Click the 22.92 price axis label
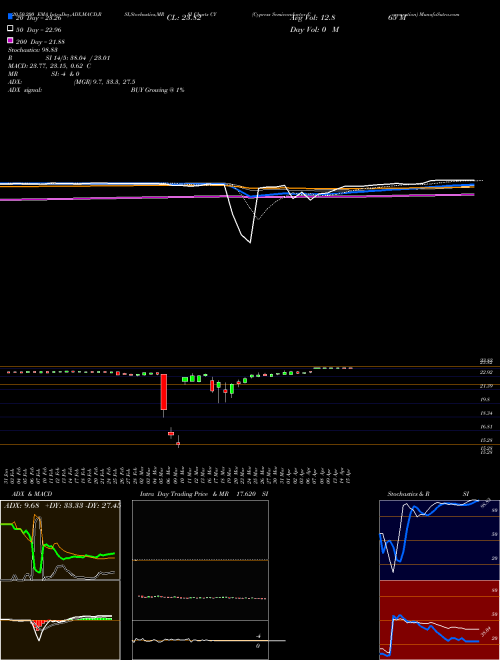 tap(487, 373)
